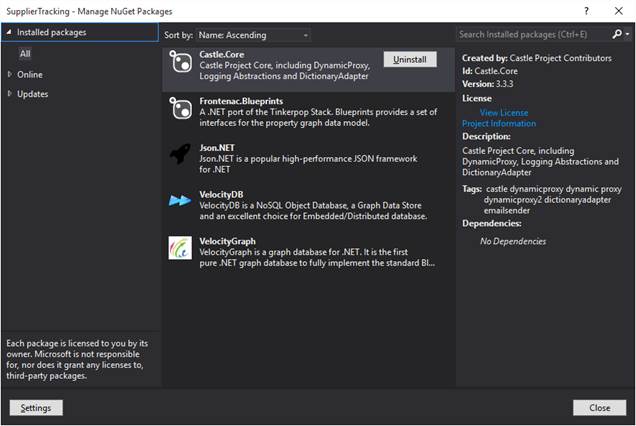The height and width of the screenshot is (426, 636).
Task: Click the Json.NET rocket icon
Action: pos(180,154)
